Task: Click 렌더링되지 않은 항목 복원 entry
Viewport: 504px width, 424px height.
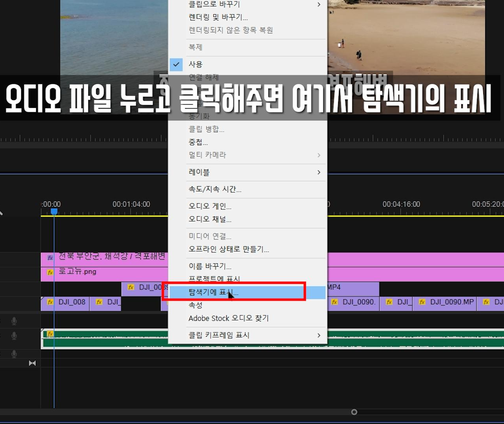Action: (231, 30)
